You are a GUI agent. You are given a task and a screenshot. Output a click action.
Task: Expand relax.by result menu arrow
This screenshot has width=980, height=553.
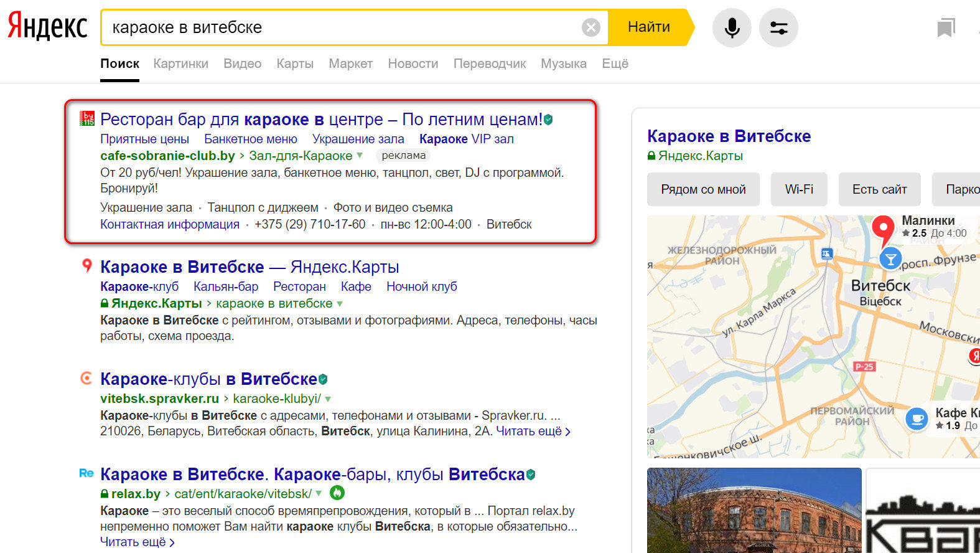click(319, 494)
